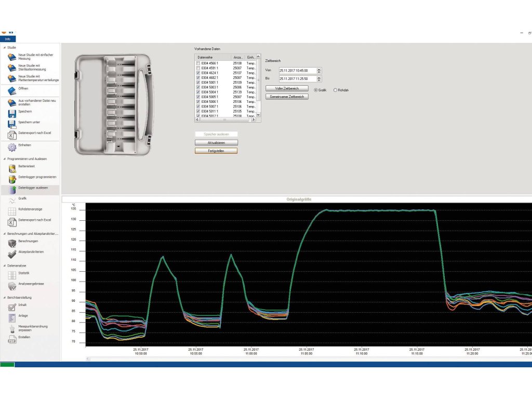Click Anza... column header
The image size is (532, 399).
pyautogui.click(x=238, y=57)
